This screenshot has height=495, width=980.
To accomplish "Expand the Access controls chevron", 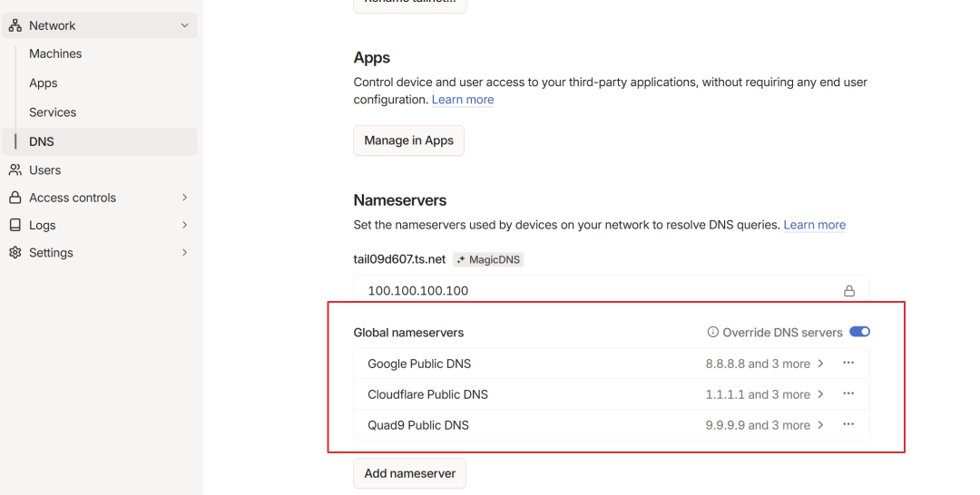I will click(x=184, y=198).
